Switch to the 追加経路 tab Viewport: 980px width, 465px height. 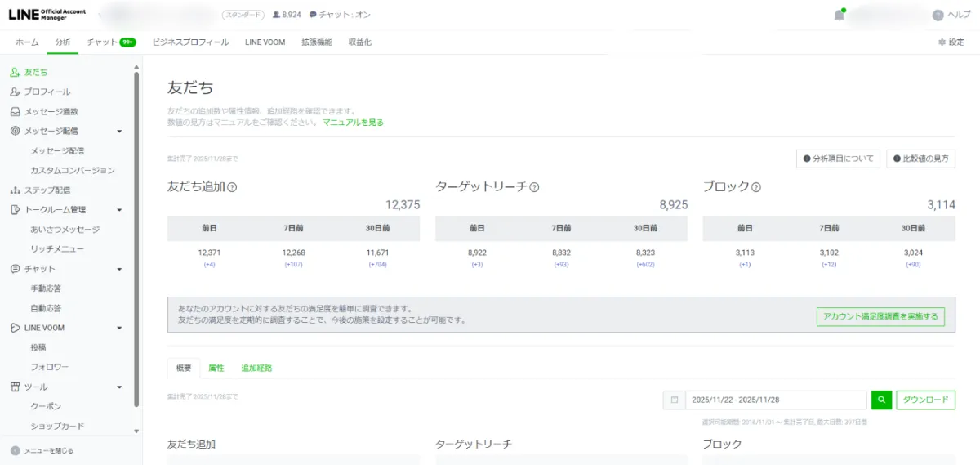coord(256,368)
